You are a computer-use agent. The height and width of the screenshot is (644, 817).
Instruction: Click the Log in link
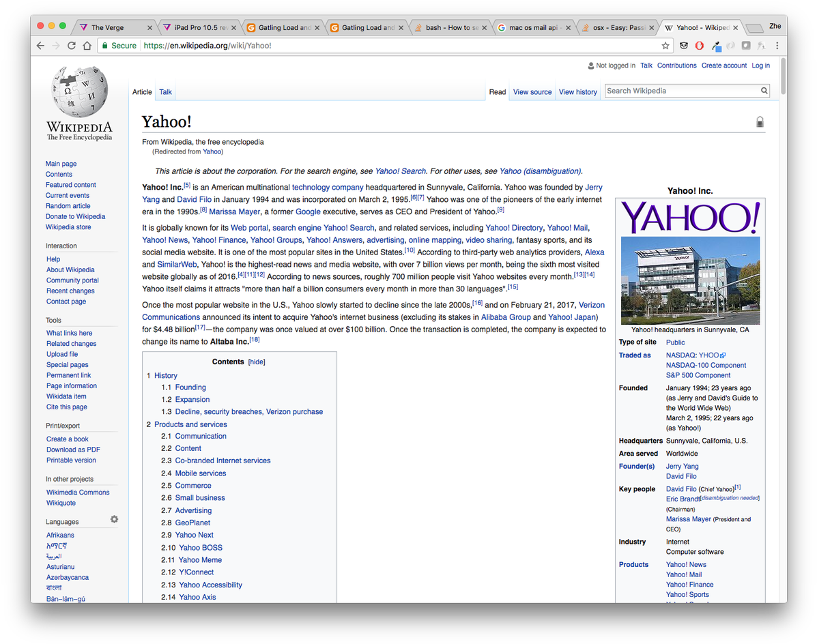pyautogui.click(x=760, y=65)
